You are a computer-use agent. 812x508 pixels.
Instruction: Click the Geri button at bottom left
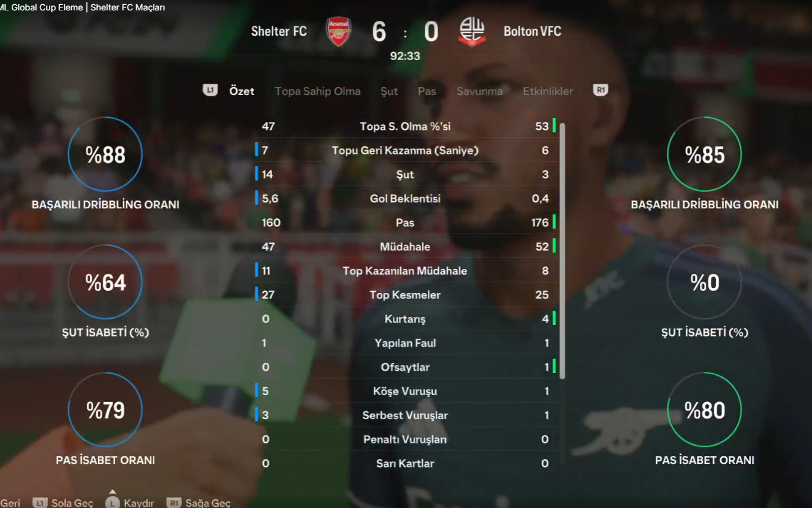click(10, 502)
